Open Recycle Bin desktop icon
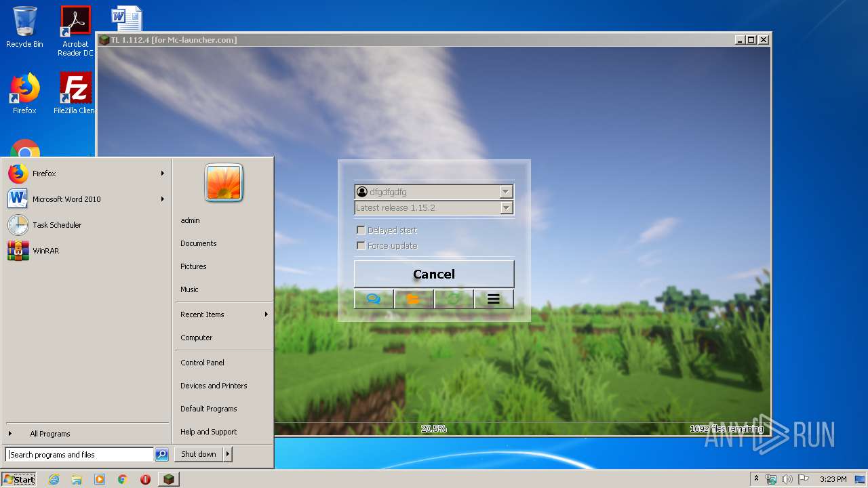This screenshot has height=488, width=868. pos(24,27)
